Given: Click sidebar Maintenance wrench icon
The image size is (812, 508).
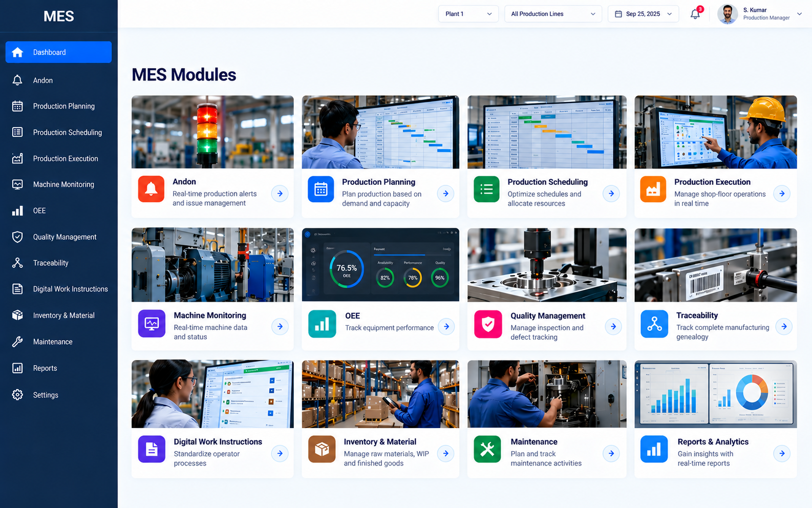Looking at the screenshot, I should point(17,342).
